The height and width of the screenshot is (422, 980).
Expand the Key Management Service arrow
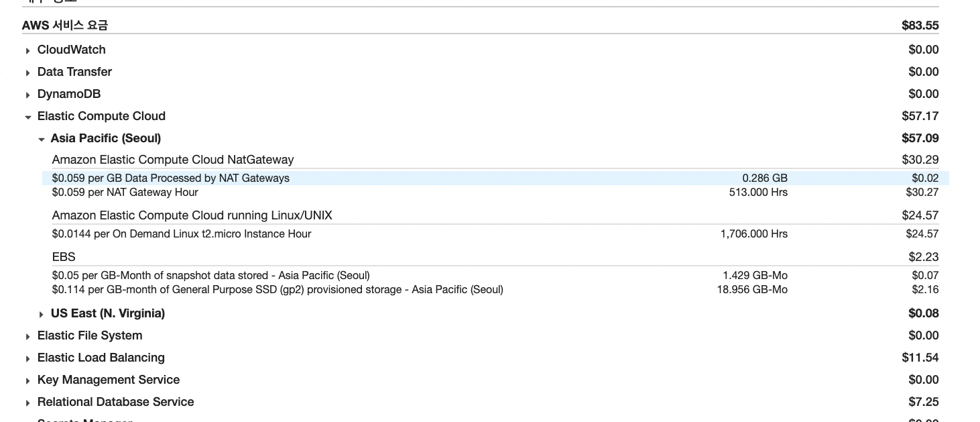pos(27,381)
